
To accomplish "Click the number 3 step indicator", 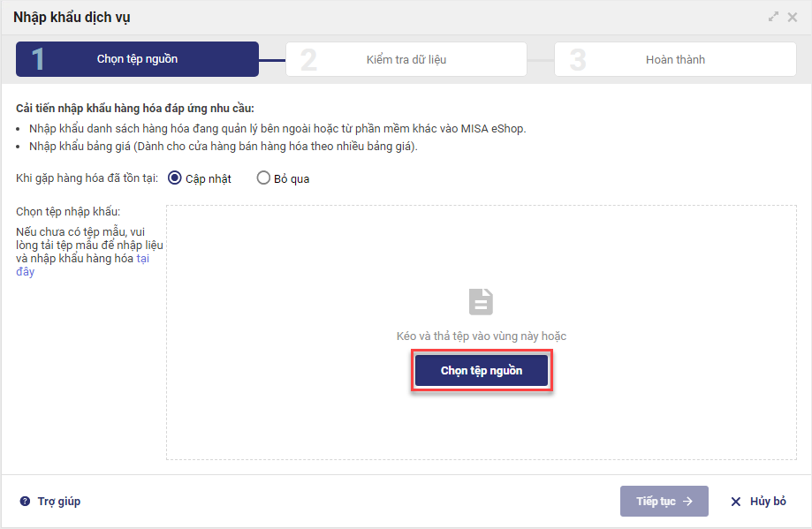I will [578, 59].
